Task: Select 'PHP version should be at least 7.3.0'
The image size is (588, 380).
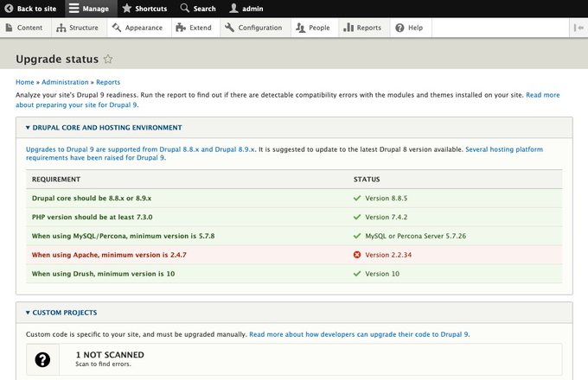Action: tap(294, 217)
